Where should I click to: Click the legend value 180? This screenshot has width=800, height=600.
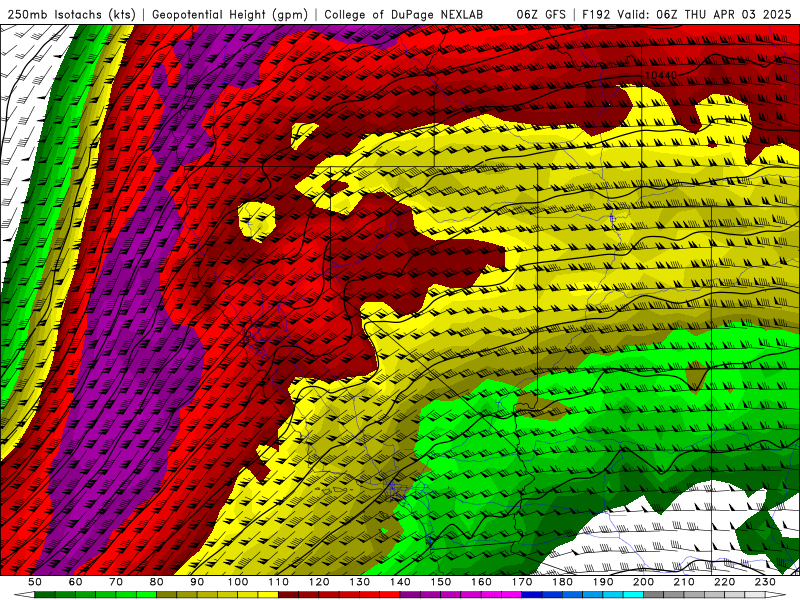(x=563, y=582)
